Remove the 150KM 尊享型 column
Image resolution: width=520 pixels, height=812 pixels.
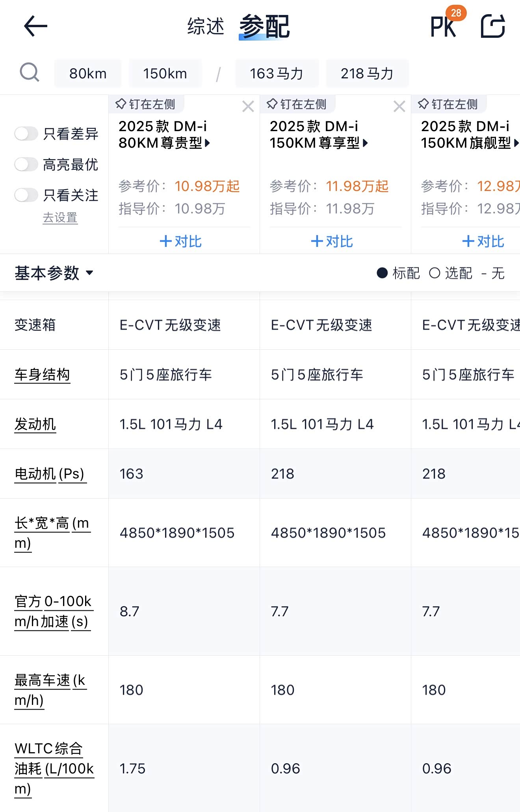(399, 106)
